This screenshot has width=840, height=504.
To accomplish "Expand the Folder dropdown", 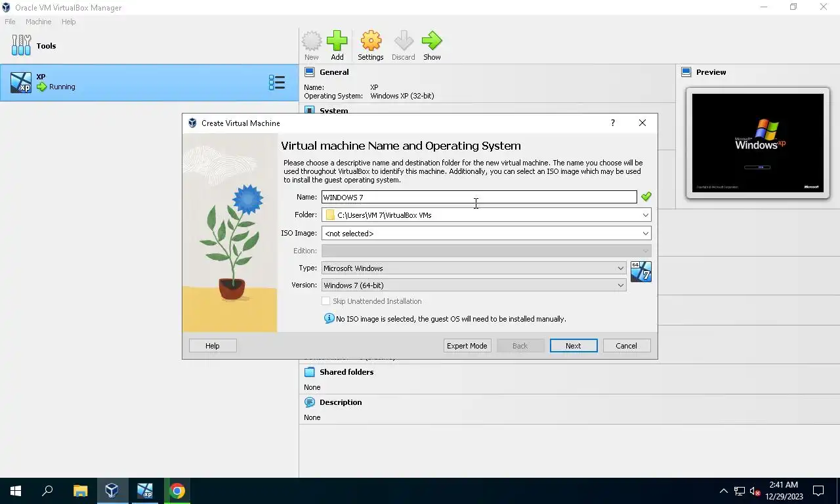I will 646,215.
